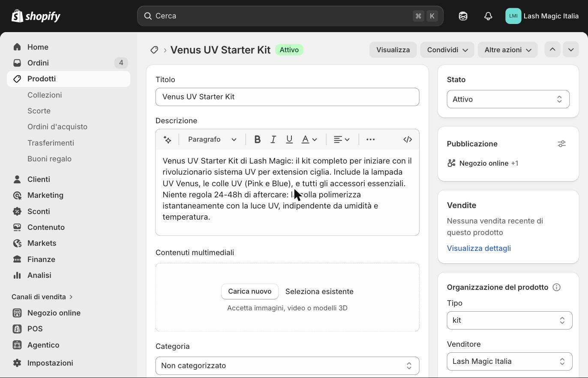Screen dimensions: 588x378
Task: Open Trasferimenti submenu item
Action: (51, 143)
